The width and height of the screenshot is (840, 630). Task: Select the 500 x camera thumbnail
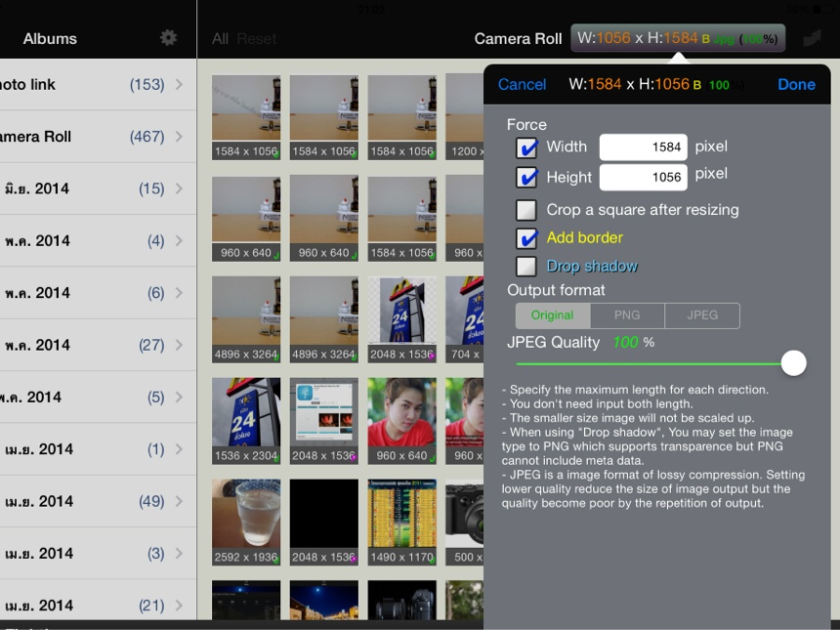pyautogui.click(x=465, y=523)
